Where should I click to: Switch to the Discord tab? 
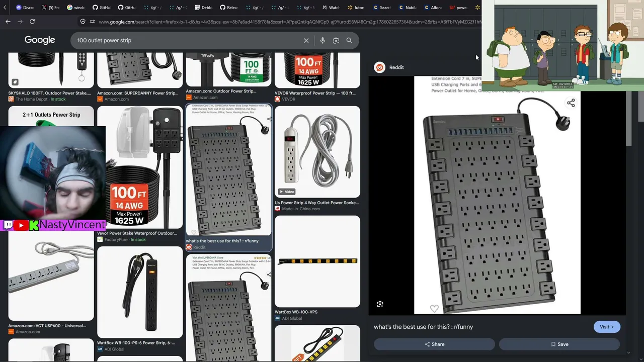point(25,8)
